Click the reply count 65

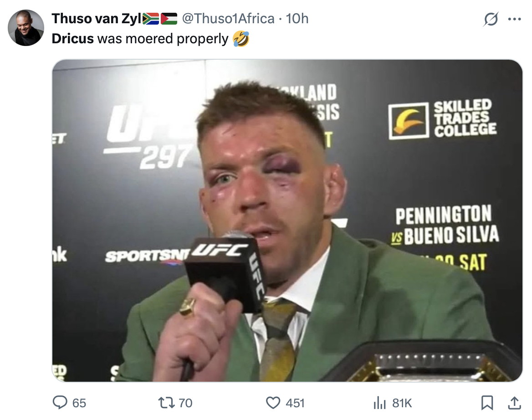pos(79,403)
